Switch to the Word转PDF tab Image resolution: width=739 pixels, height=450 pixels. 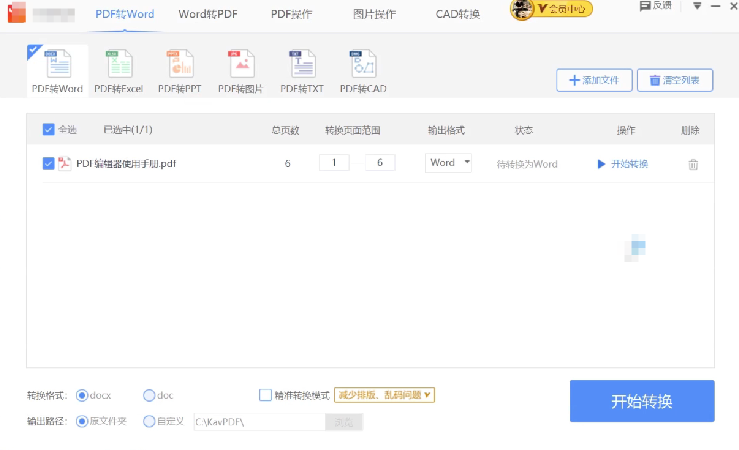208,14
